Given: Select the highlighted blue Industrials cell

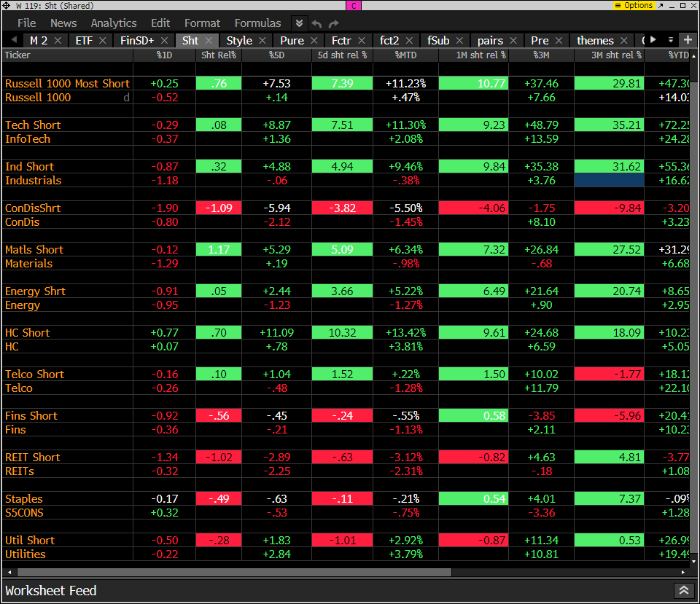Looking at the screenshot, I should (x=609, y=181).
